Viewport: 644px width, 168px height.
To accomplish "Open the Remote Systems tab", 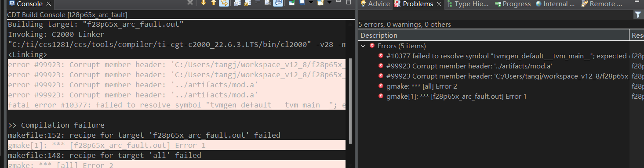I will point(602,4).
